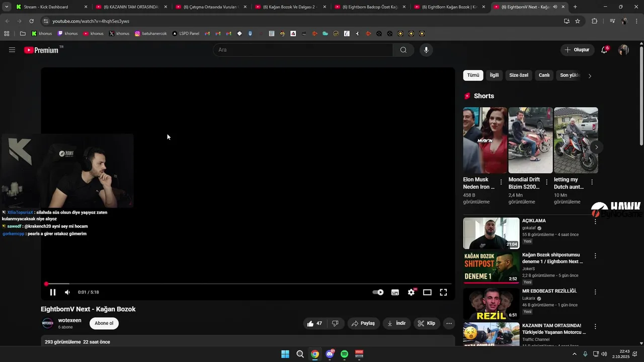This screenshot has width=644, height=362.
Task: Subscribe with Abone ol button
Action: [x=104, y=323]
